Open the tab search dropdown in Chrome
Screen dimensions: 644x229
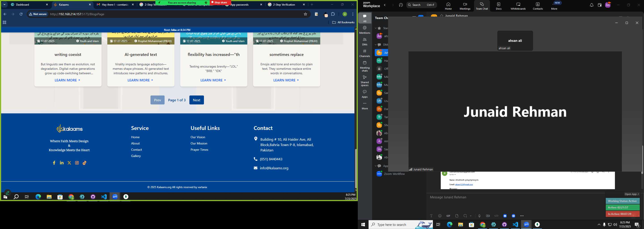4,4
